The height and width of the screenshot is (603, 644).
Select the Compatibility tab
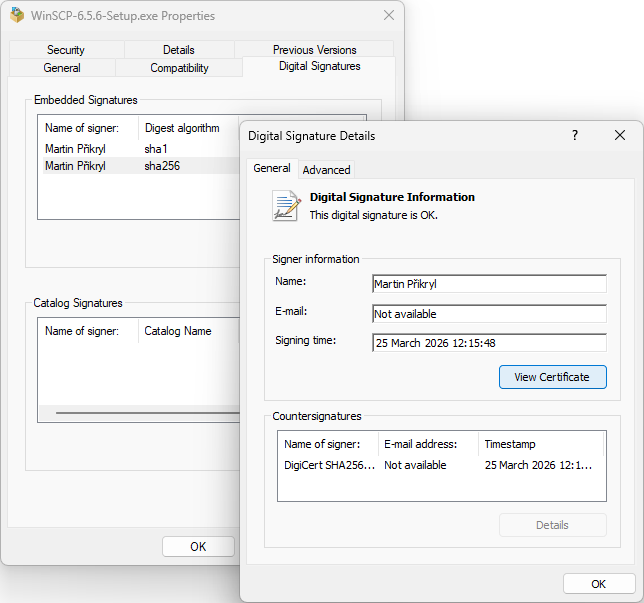179,68
